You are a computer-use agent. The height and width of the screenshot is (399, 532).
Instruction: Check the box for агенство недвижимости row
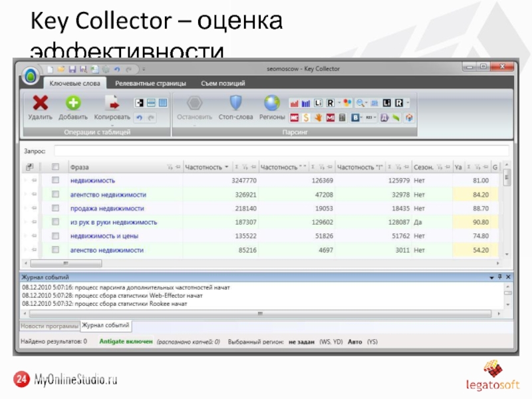[55, 250]
